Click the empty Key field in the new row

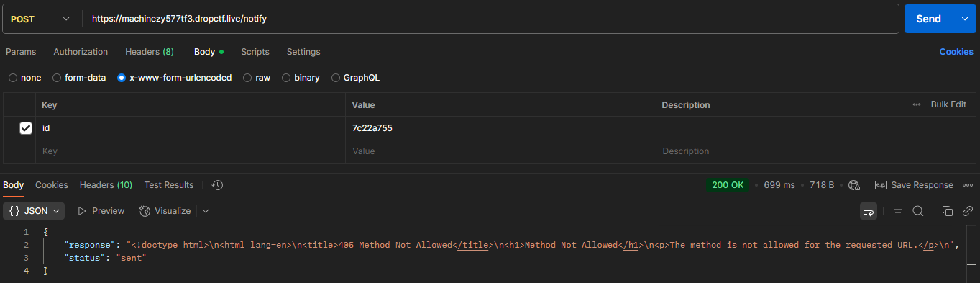point(191,151)
